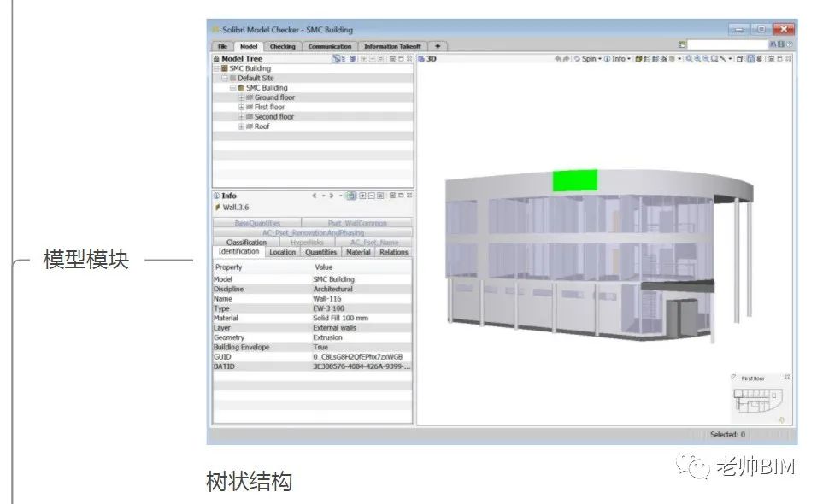Image resolution: width=823 pixels, height=504 pixels.
Task: Click Go back arrow in 3D view toolbar
Action: click(x=557, y=59)
